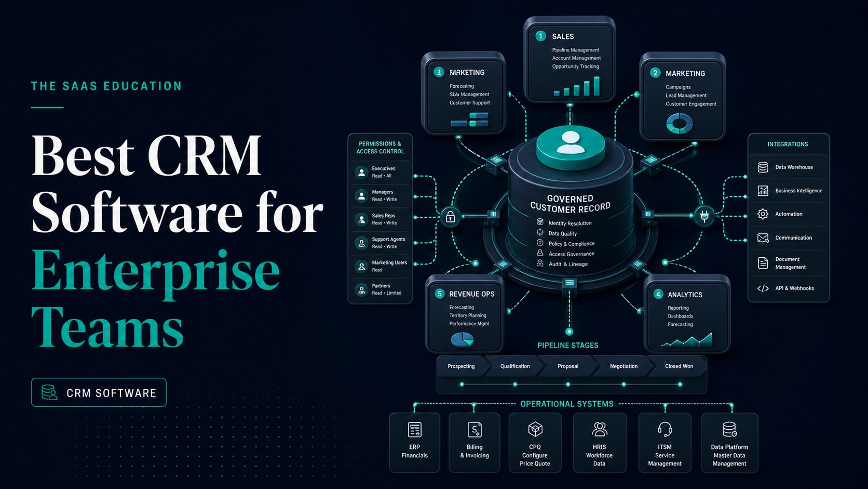Click the Managers Read Write row
868x489 pixels.
381,196
